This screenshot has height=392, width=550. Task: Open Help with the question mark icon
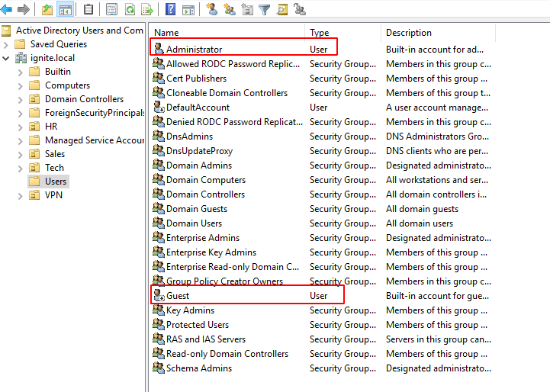click(170, 9)
